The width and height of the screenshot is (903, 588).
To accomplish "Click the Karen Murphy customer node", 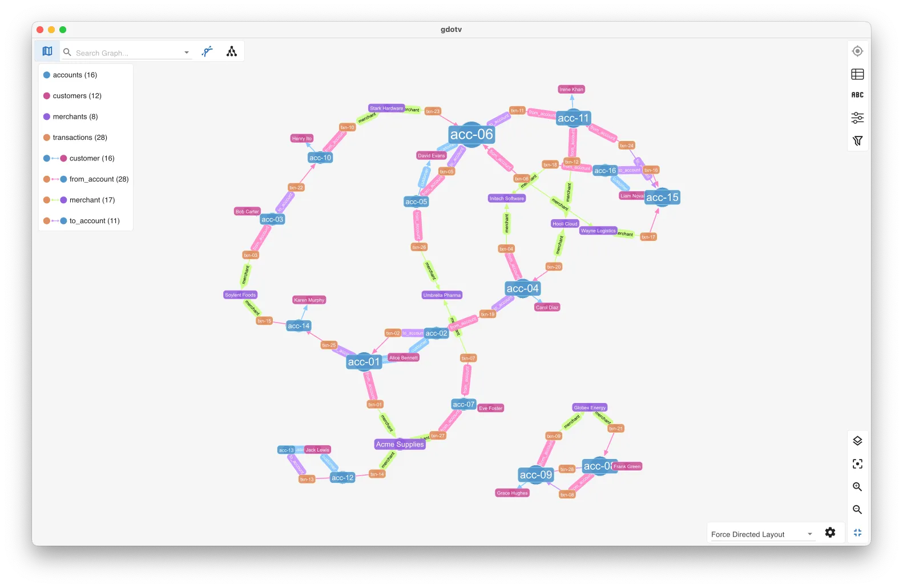I will (309, 300).
